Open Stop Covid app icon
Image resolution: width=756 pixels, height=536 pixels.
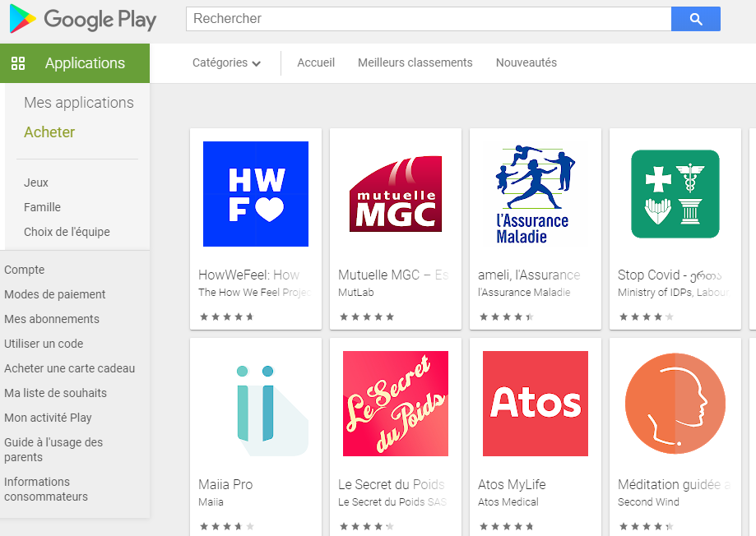point(675,194)
